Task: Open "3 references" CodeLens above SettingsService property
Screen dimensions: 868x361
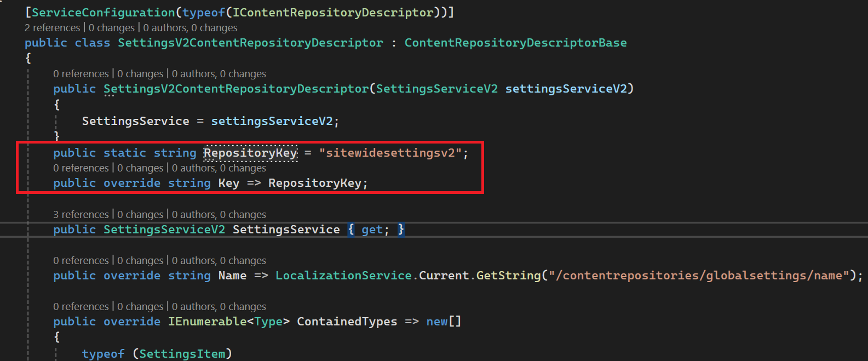Action: (x=81, y=215)
